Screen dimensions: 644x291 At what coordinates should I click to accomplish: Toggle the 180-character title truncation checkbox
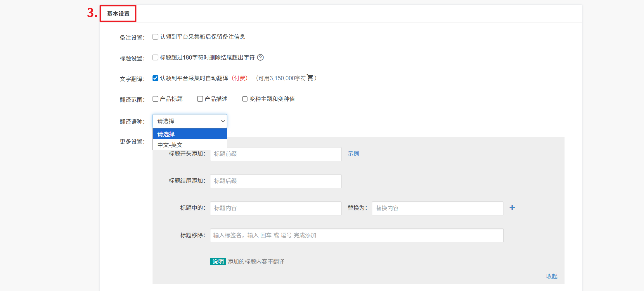(155, 57)
